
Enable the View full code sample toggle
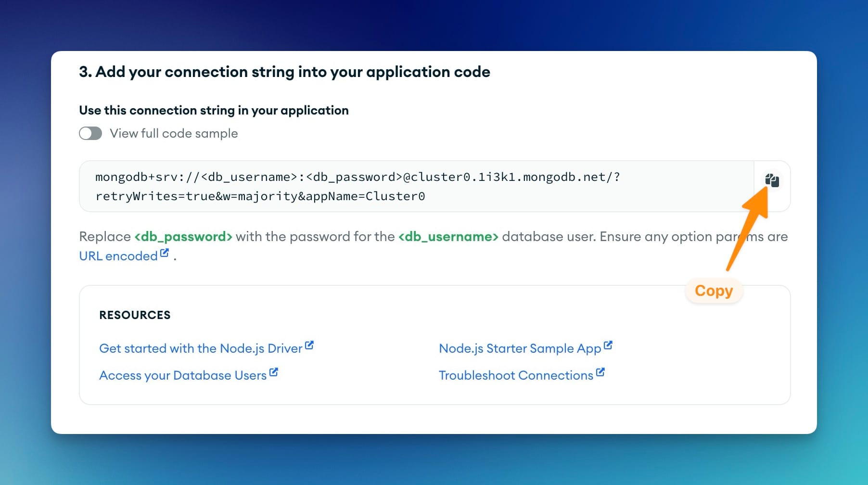90,133
